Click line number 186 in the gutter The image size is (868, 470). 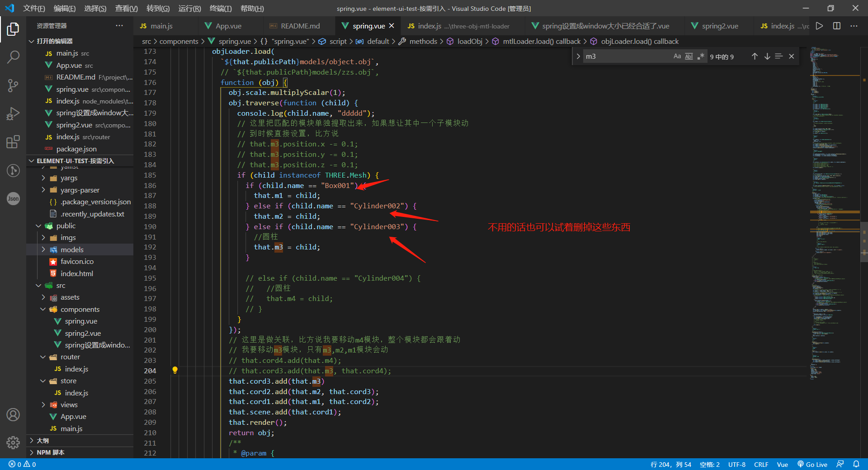(x=150, y=185)
